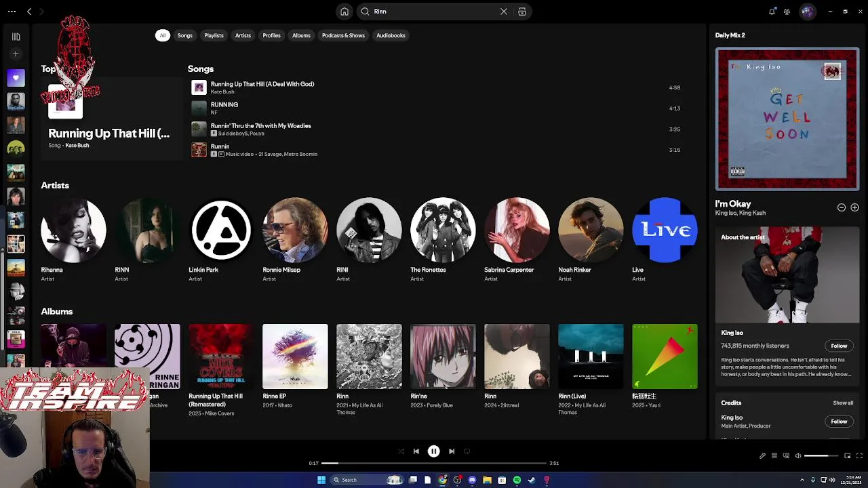This screenshot has height=488, width=868.
Task: Show all credits
Action: tap(843, 403)
